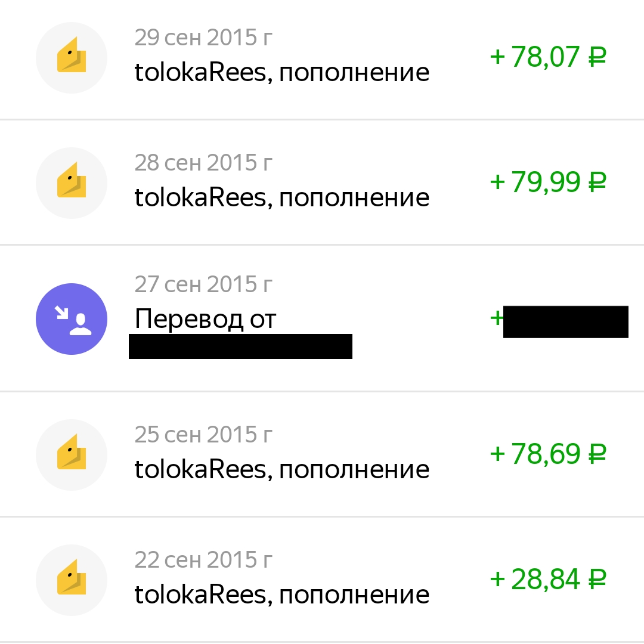Viewport: 644px width, 644px height.
Task: Click the date label 29 сен 2015 г
Action: coord(204,37)
